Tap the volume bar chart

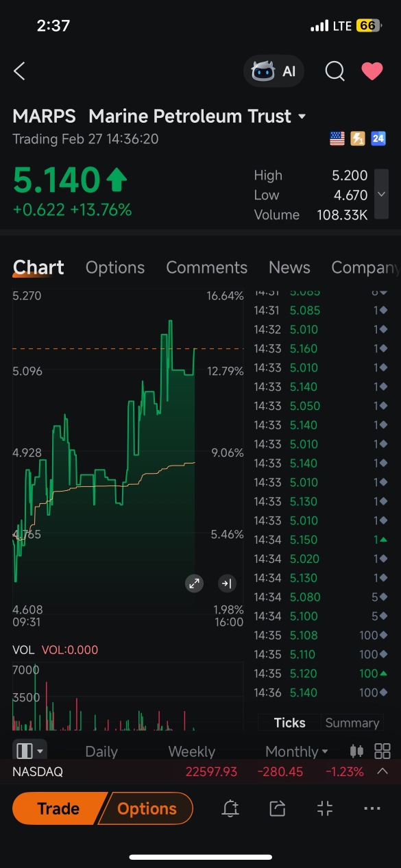(x=128, y=696)
